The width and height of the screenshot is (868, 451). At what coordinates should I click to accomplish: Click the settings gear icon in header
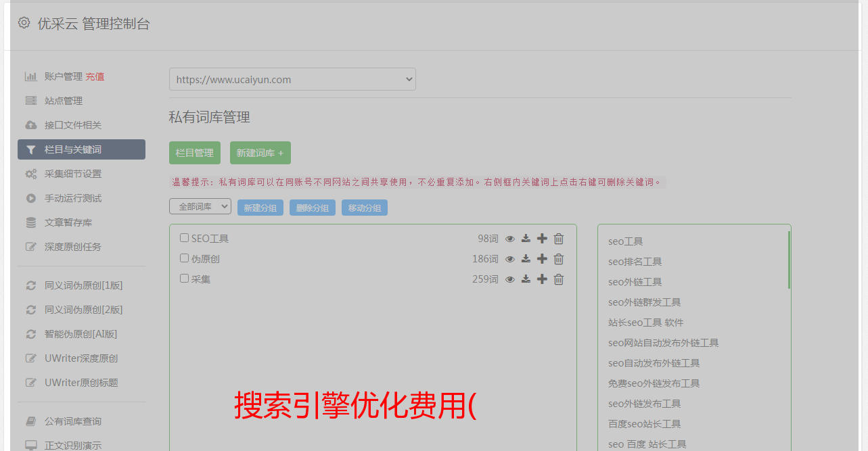click(24, 23)
